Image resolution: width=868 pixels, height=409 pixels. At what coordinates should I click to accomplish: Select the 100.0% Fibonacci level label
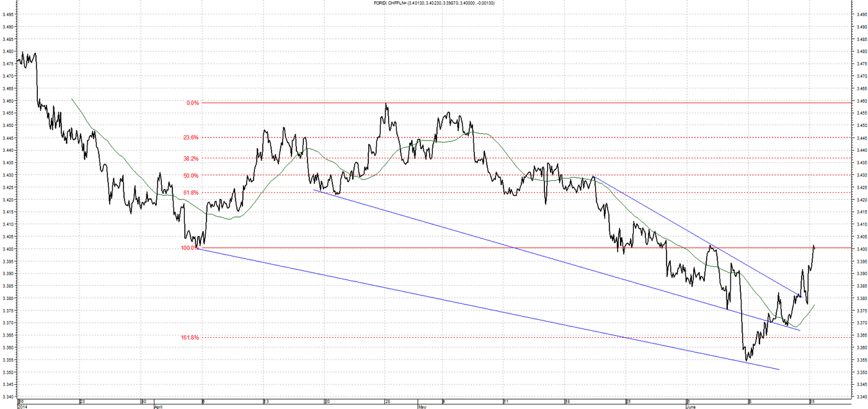190,248
